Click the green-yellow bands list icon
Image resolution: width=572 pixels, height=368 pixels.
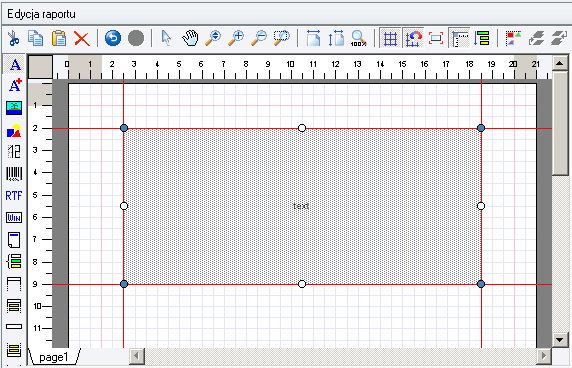[x=482, y=38]
